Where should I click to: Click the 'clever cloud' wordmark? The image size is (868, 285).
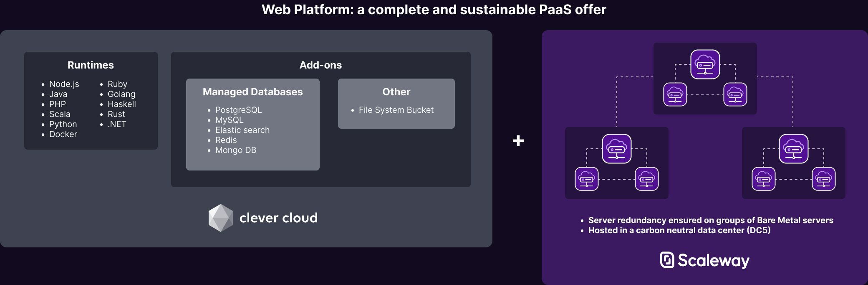[x=278, y=218]
